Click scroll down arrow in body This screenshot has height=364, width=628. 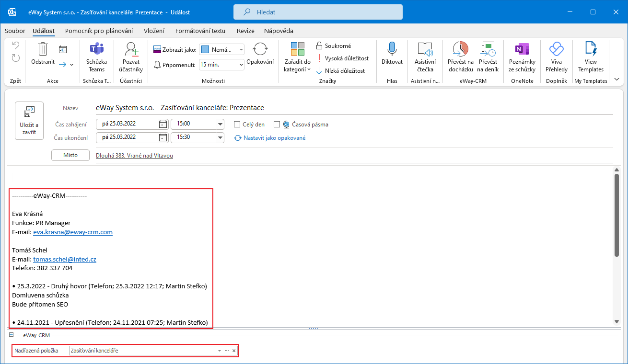pos(616,321)
